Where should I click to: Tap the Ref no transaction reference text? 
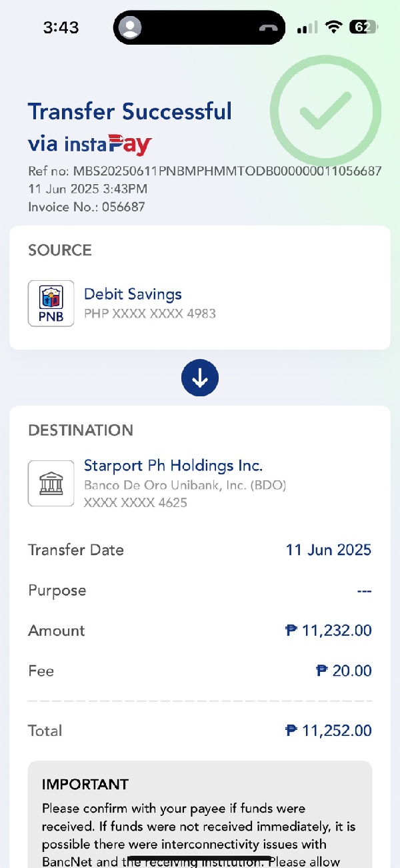[x=205, y=171]
